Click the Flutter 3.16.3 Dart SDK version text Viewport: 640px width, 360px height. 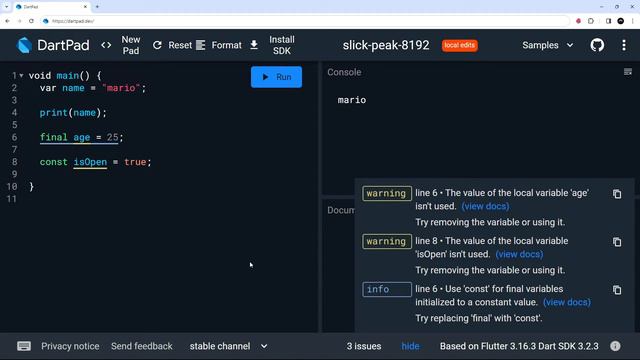click(519, 346)
